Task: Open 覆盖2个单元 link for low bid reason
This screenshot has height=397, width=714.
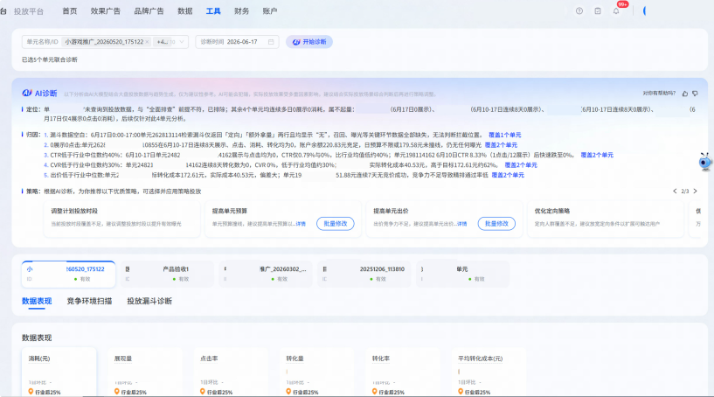Action: 508,175
